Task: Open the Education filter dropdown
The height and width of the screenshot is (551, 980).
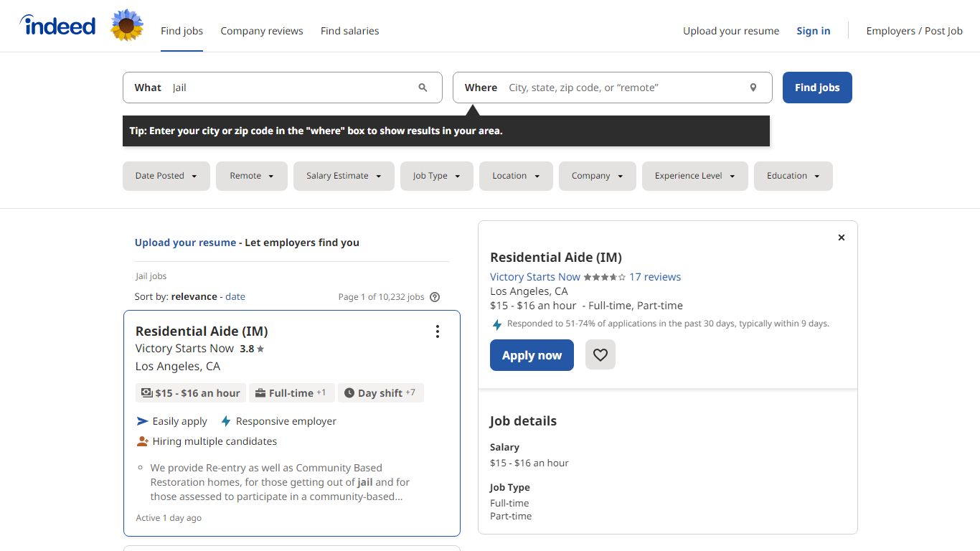Action: [793, 176]
